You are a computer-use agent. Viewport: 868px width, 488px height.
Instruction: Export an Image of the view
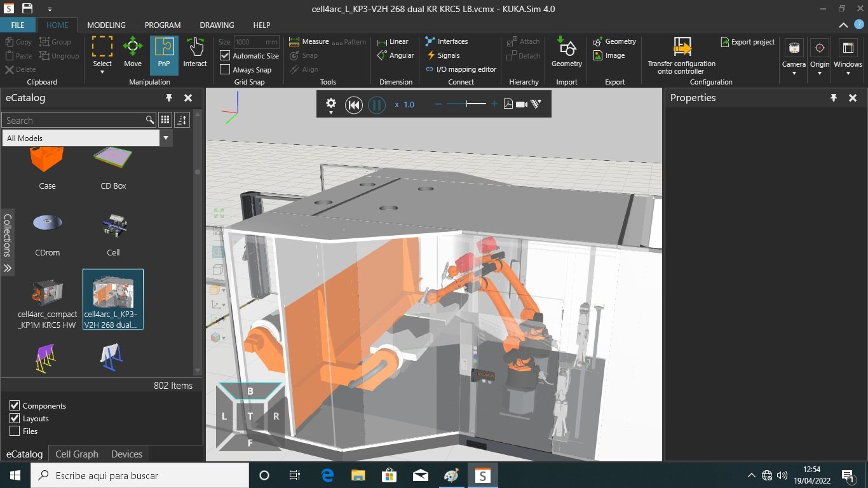[x=609, y=55]
